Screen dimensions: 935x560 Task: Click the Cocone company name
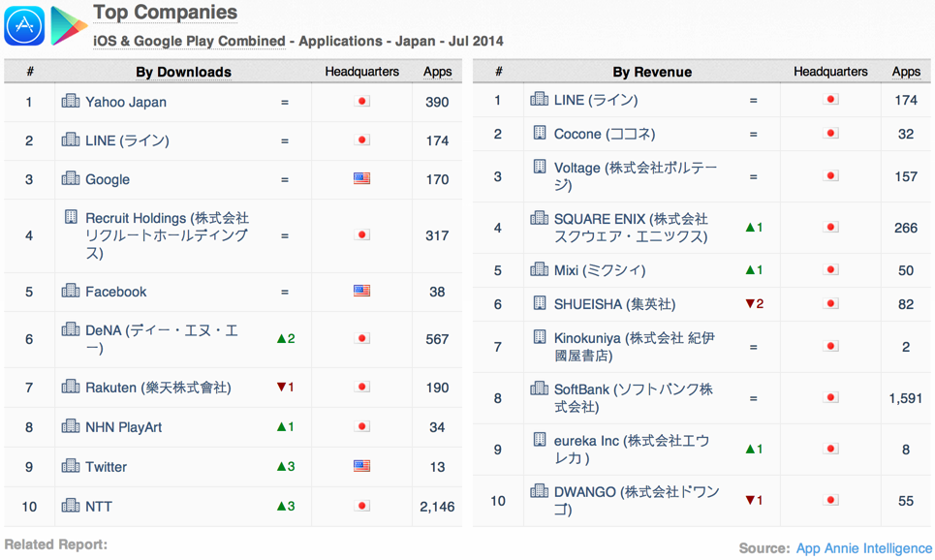(605, 134)
